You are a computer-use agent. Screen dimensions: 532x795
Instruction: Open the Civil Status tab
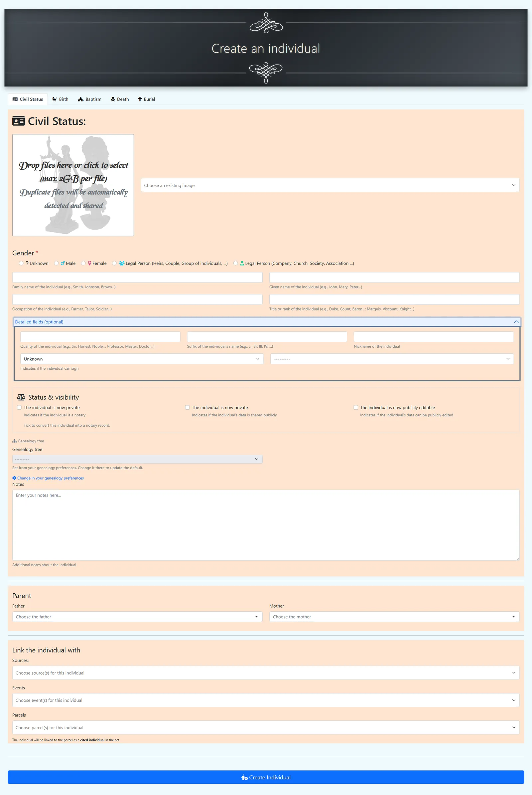[x=28, y=99]
